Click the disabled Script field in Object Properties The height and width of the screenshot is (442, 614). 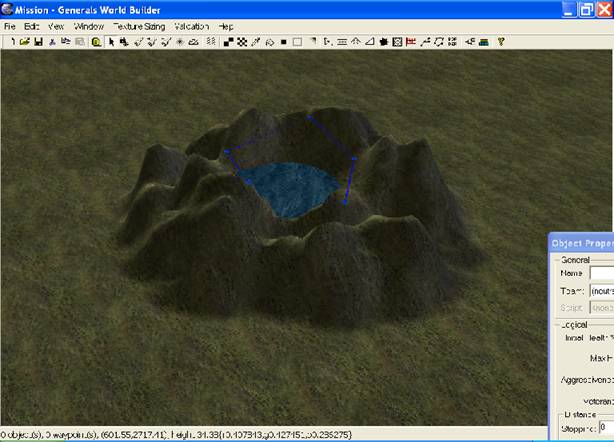602,308
